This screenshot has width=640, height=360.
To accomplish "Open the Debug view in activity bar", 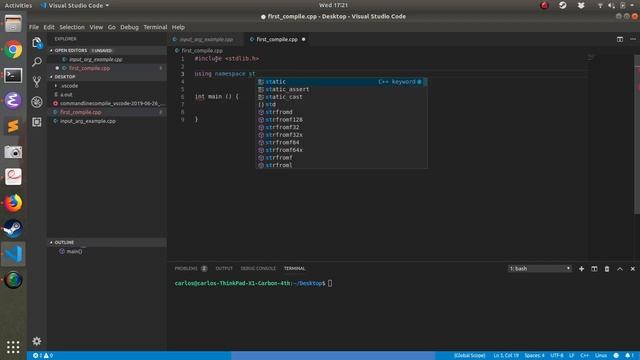I will coord(37,102).
